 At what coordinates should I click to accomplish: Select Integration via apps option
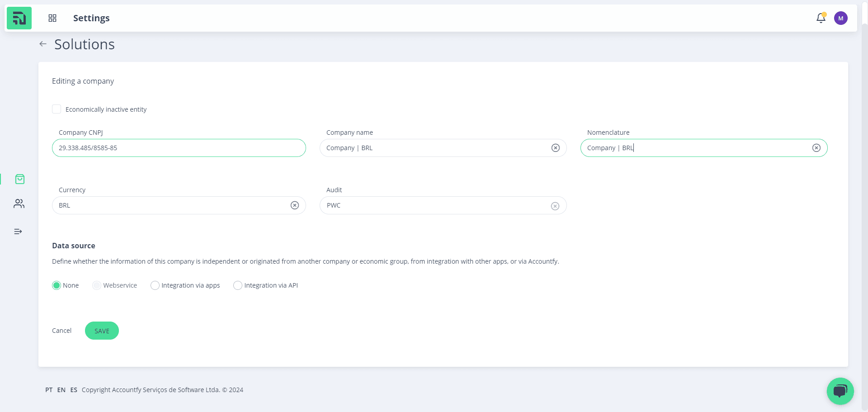pos(155,285)
